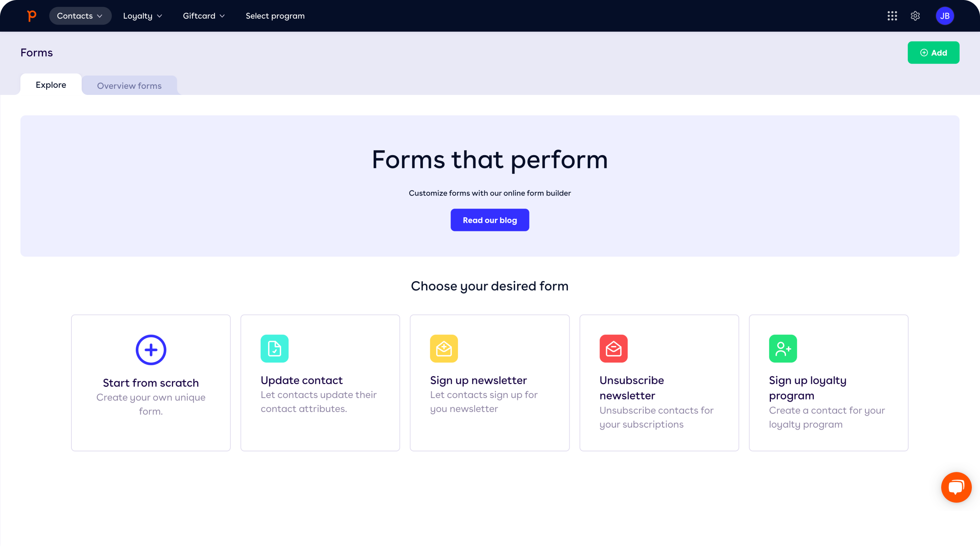Select the Update contact form icon
This screenshot has width=980, height=560.
click(274, 349)
